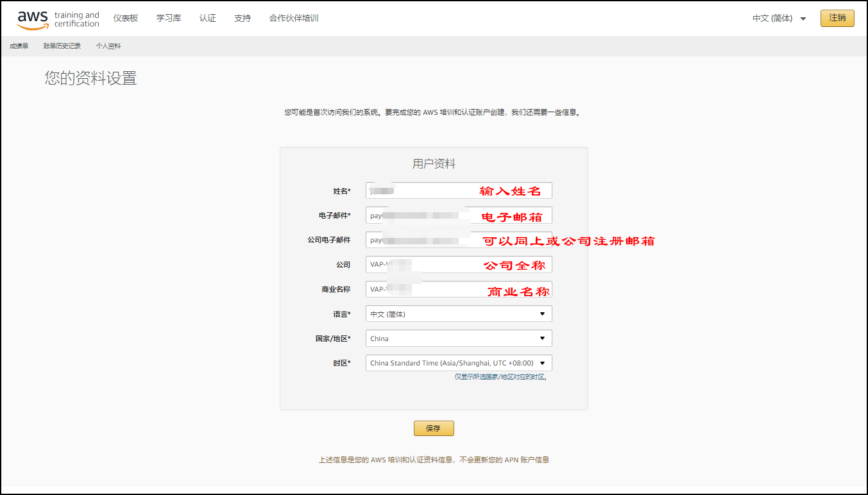
Task: Switch to the 个人资料 profile tab
Action: (108, 46)
